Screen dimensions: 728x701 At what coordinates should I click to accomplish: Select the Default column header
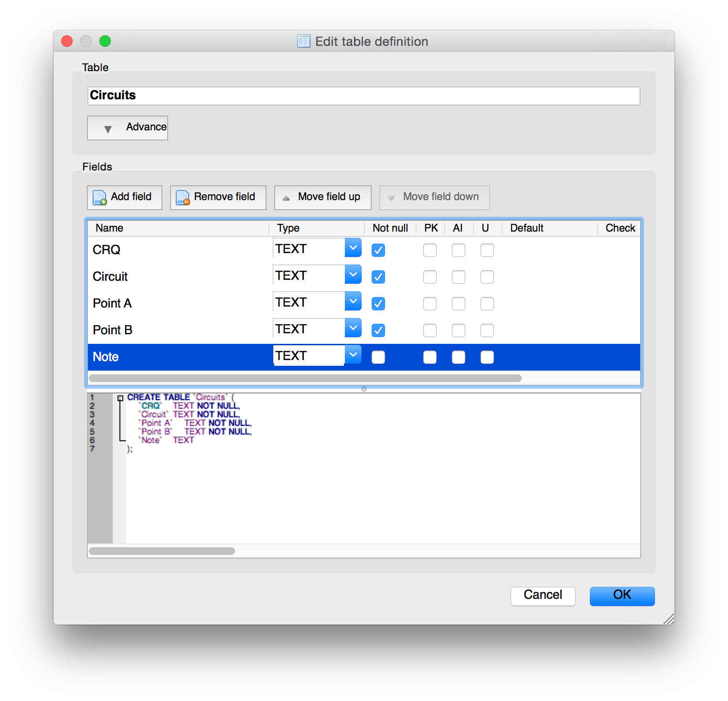pos(526,228)
